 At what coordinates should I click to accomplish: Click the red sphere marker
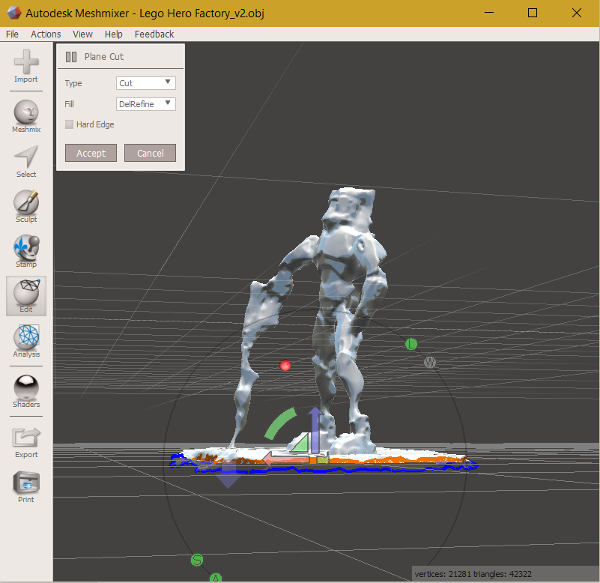coord(285,366)
